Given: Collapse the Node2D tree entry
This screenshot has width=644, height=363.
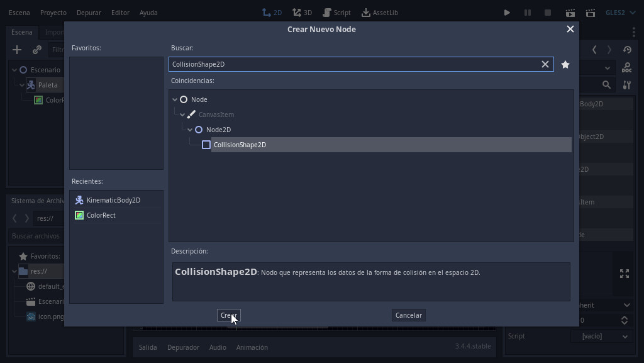Looking at the screenshot, I should (x=190, y=130).
